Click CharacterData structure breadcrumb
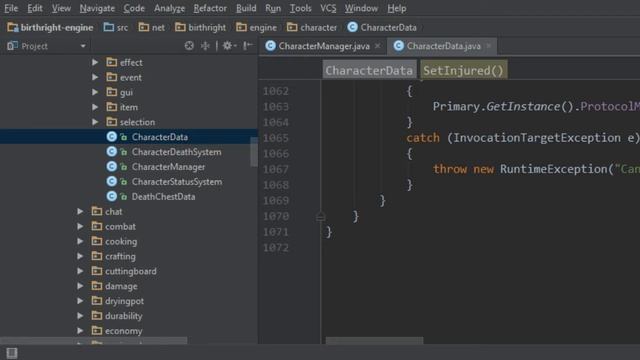Viewport: 640px width, 360px height. pyautogui.click(x=369, y=70)
